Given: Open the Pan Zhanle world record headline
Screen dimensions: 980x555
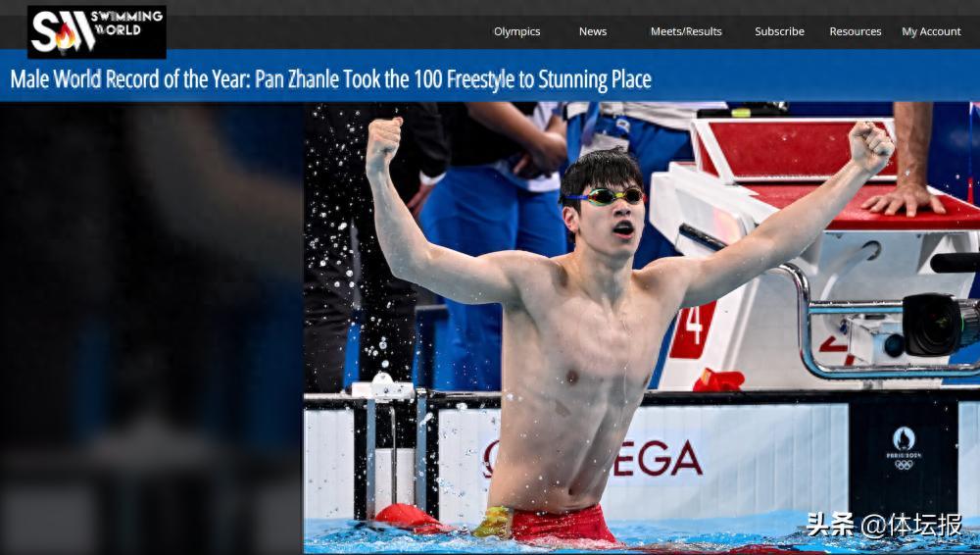Looking at the screenshot, I should point(330,79).
